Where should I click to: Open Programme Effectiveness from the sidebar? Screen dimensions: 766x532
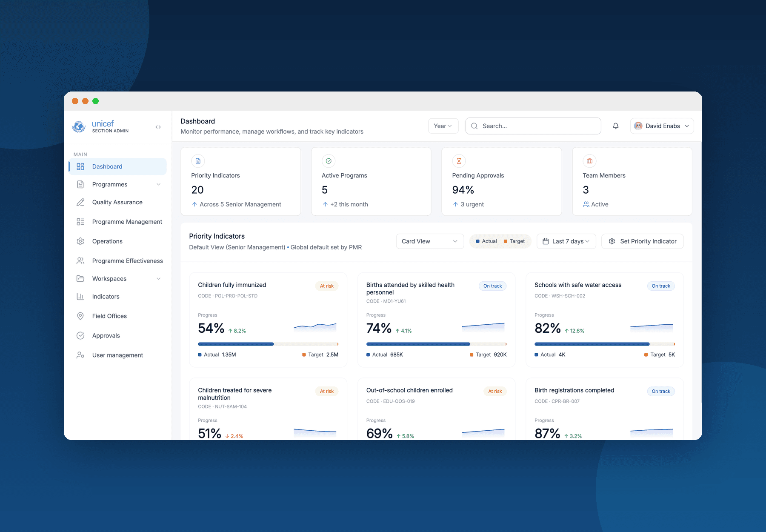[x=117, y=261]
